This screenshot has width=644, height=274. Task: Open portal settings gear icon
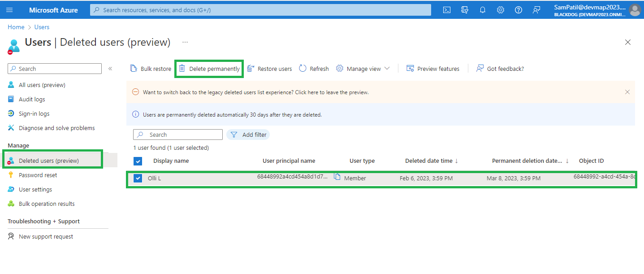pyautogui.click(x=500, y=10)
